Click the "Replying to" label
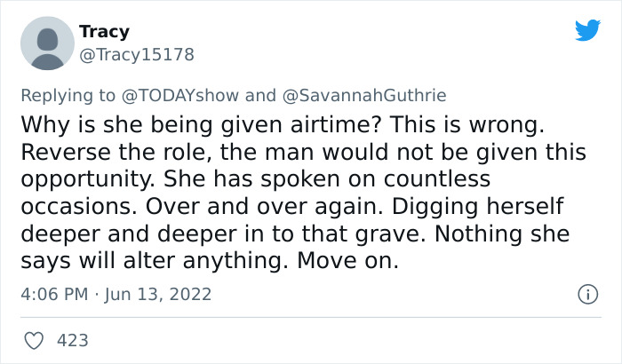 pyautogui.click(x=68, y=95)
